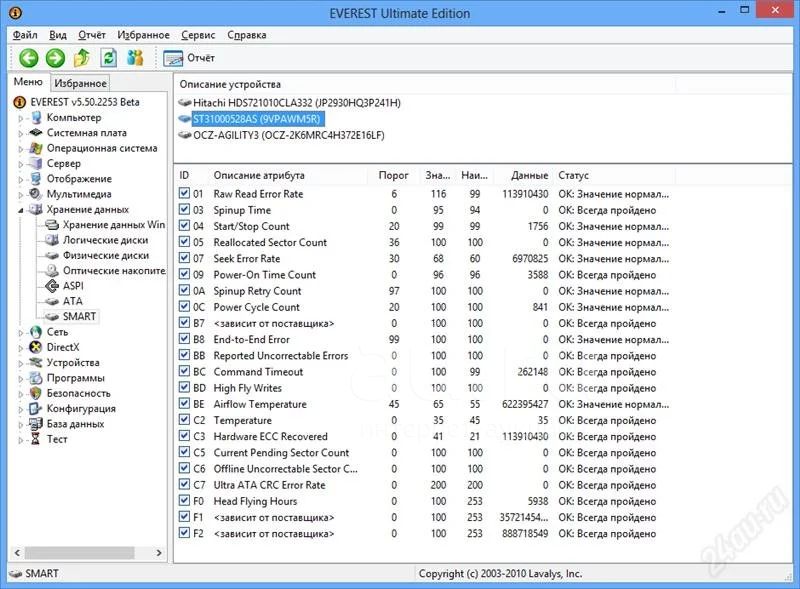Click the База данных icon
800x589 pixels.
(36, 424)
